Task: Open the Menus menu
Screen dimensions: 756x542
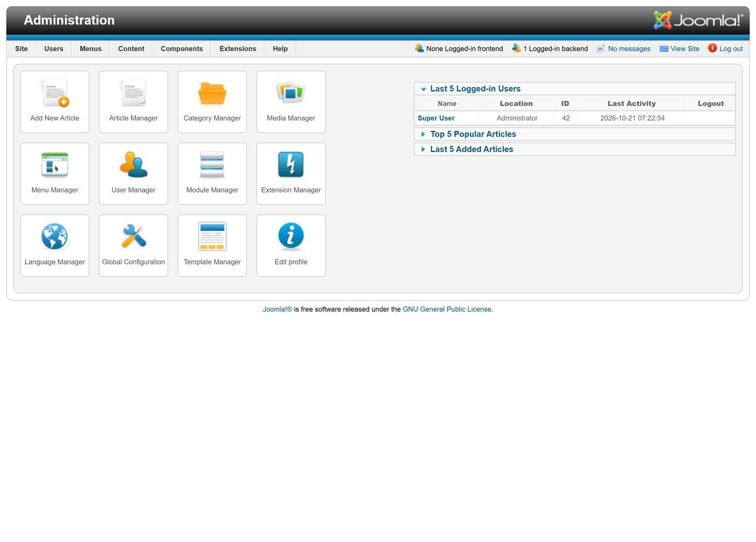Action: point(91,49)
